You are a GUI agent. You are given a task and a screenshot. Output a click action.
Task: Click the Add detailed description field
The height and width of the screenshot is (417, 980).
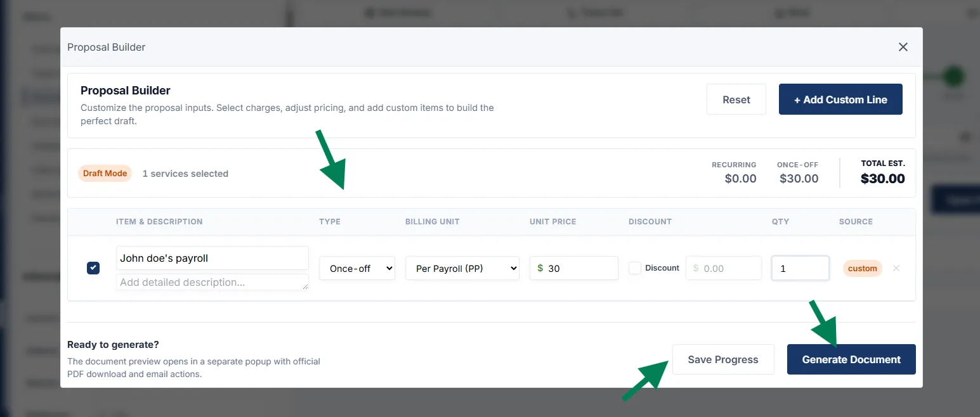click(x=212, y=282)
